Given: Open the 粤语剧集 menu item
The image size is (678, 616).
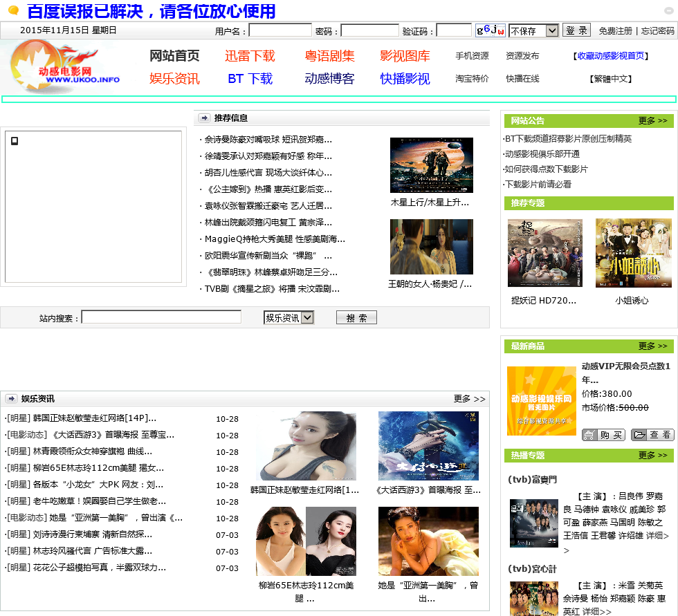Looking at the screenshot, I should point(329,56).
